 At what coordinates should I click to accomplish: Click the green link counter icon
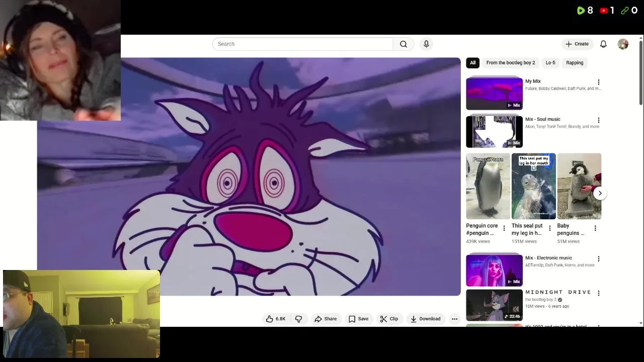click(625, 11)
